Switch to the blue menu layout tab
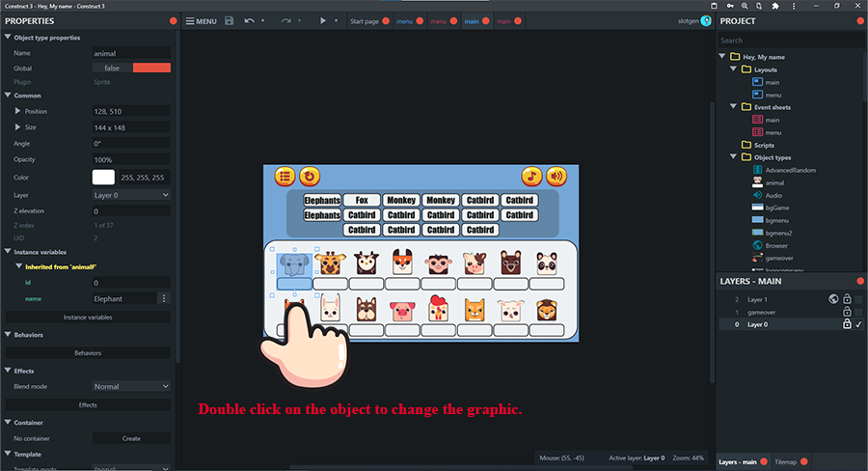This screenshot has width=868, height=471. pyautogui.click(x=405, y=21)
